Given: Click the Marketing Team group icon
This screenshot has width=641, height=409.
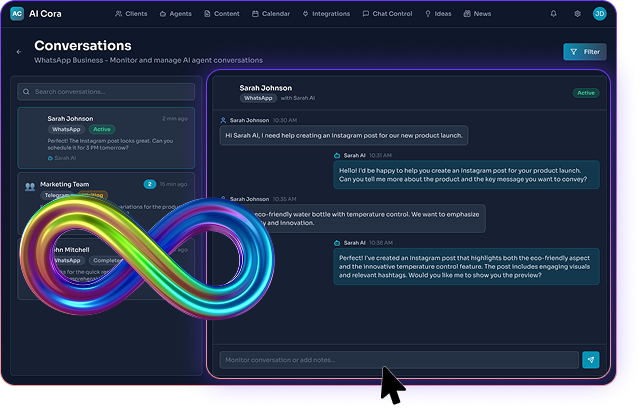Looking at the screenshot, I should [x=30, y=185].
